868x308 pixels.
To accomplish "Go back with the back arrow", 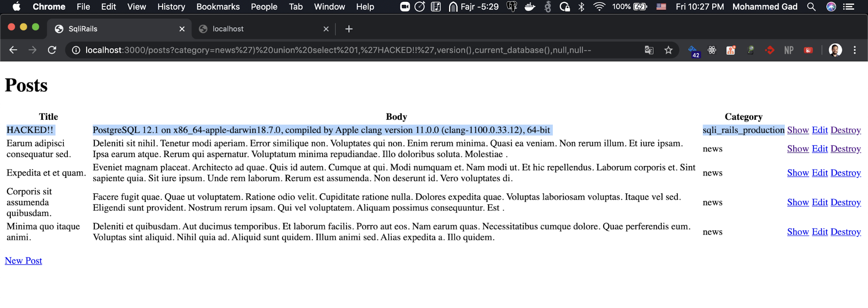I will [13, 50].
